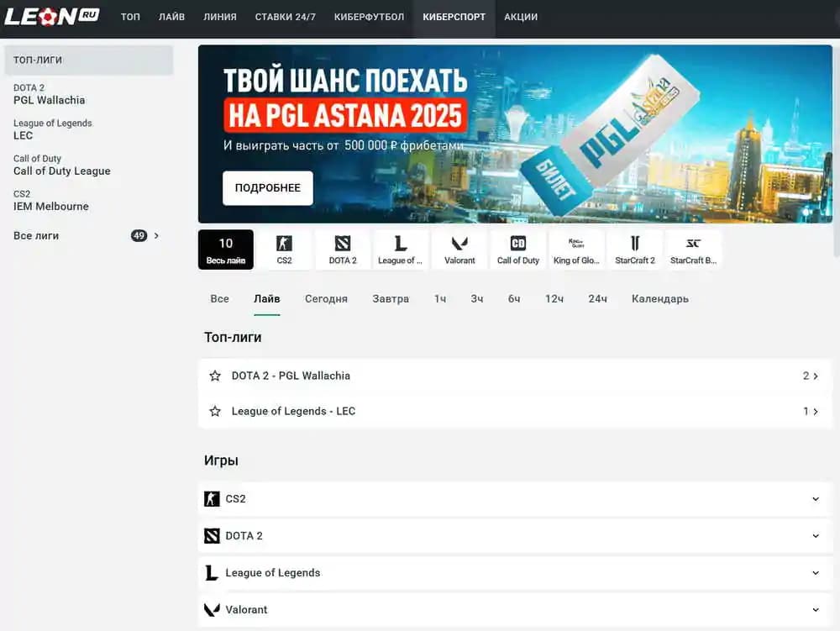Viewport: 840px width, 631px height.
Task: Open 'Все лиги' link in sidebar
Action: [36, 236]
